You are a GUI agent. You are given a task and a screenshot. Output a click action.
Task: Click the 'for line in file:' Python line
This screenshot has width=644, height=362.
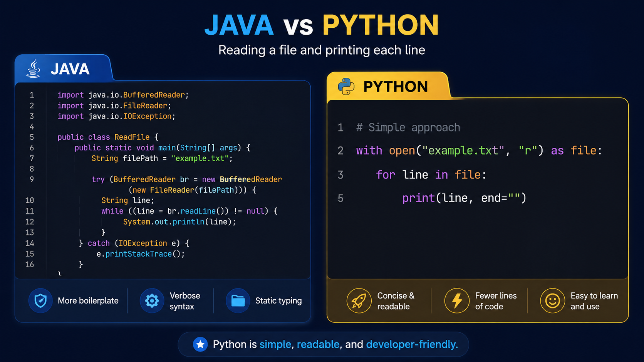click(431, 175)
